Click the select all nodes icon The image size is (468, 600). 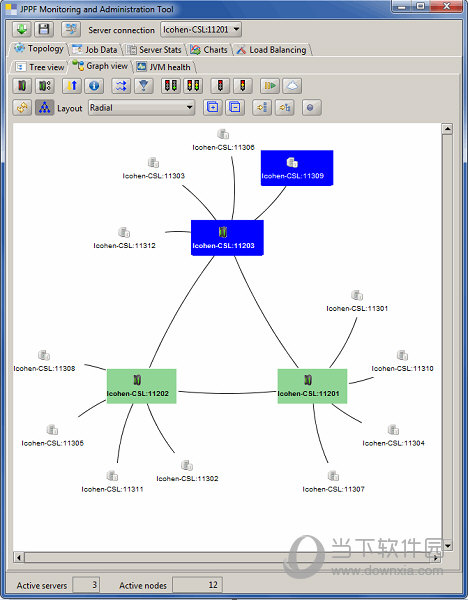tap(45, 86)
